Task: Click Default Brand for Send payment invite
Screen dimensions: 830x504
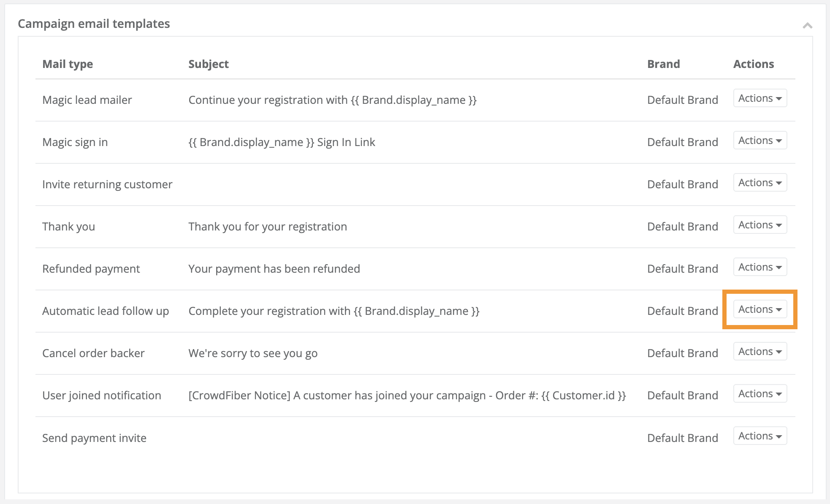Action: click(x=682, y=438)
